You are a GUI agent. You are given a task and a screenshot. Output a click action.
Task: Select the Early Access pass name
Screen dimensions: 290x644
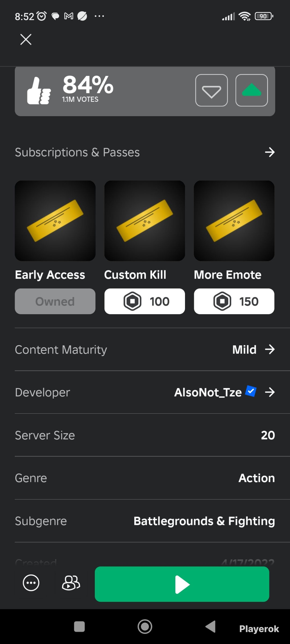50,275
